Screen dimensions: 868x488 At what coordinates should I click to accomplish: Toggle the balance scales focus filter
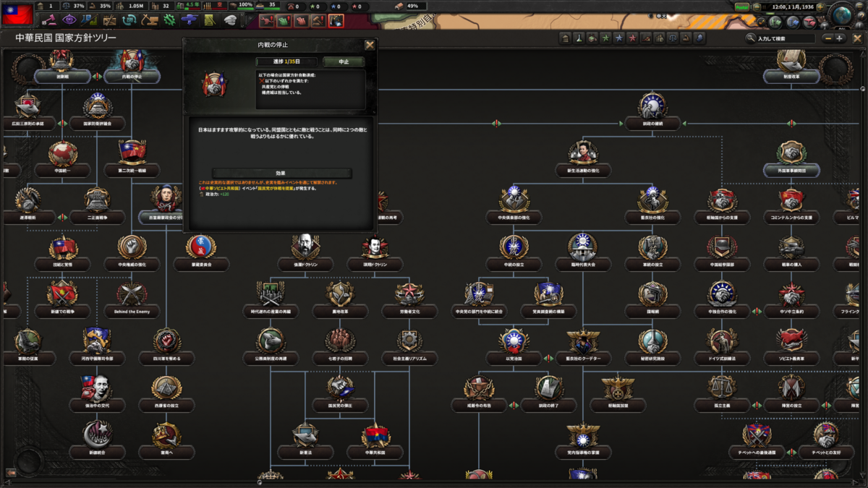coord(673,38)
